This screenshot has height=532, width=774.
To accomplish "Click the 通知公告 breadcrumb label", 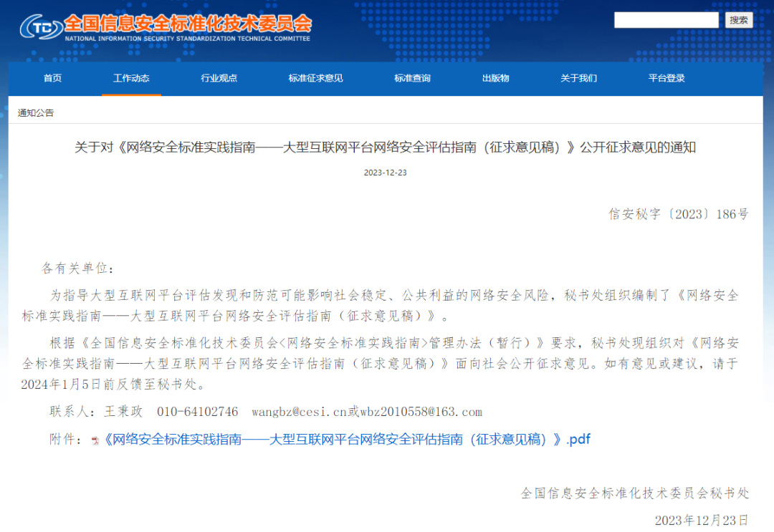I will (36, 113).
